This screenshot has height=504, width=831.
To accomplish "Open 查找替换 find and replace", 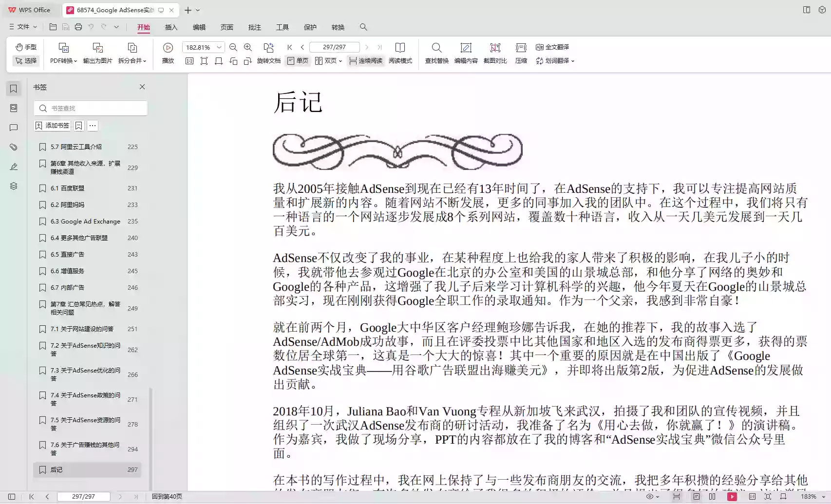I will tap(436, 53).
